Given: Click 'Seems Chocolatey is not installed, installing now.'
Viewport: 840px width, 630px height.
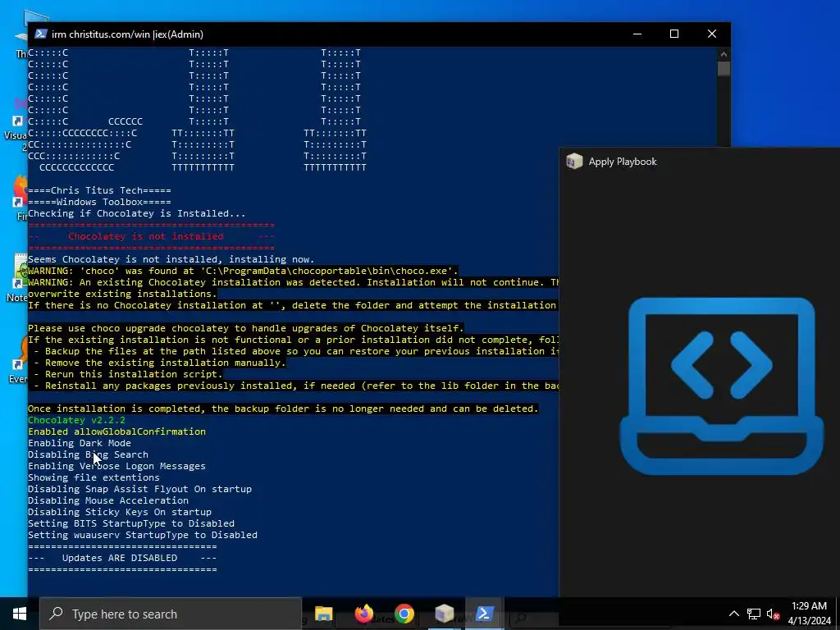Looking at the screenshot, I should tap(171, 259).
